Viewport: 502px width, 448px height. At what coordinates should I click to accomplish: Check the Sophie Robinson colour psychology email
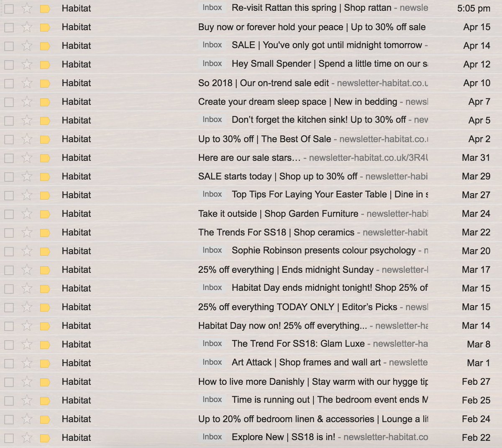point(9,251)
